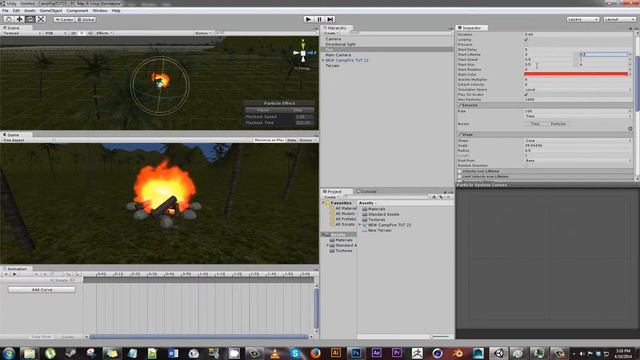Open VLC media player from taskbar
This screenshot has height=360, width=640.
275,353
